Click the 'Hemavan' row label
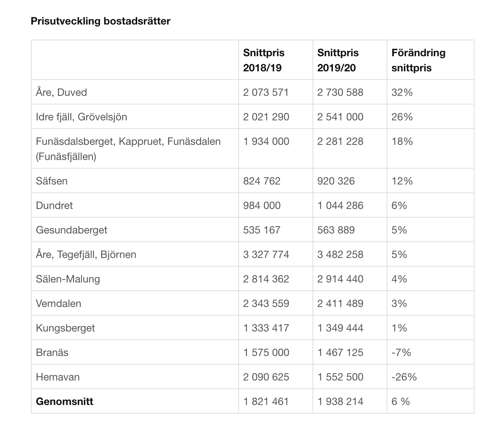504x441 pixels. pos(58,377)
